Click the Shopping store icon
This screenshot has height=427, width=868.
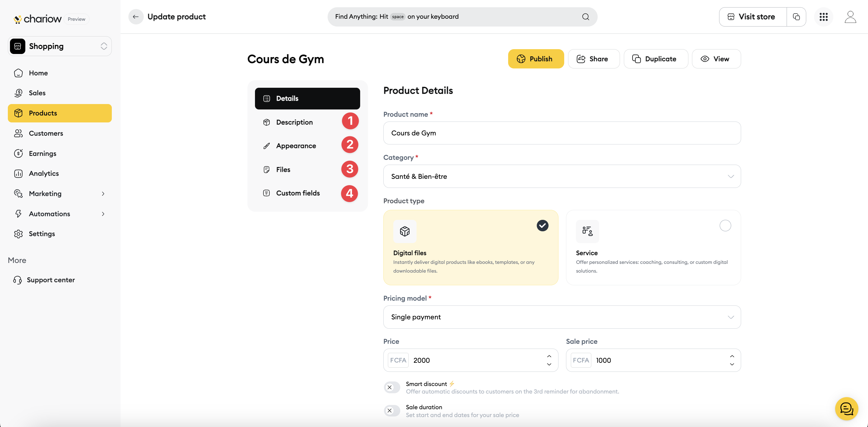coord(17,46)
